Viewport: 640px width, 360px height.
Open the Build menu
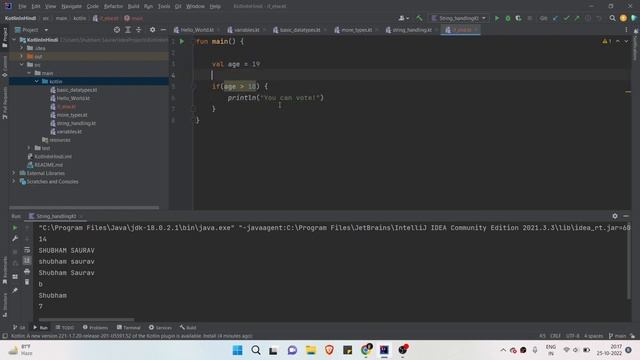(133, 7)
